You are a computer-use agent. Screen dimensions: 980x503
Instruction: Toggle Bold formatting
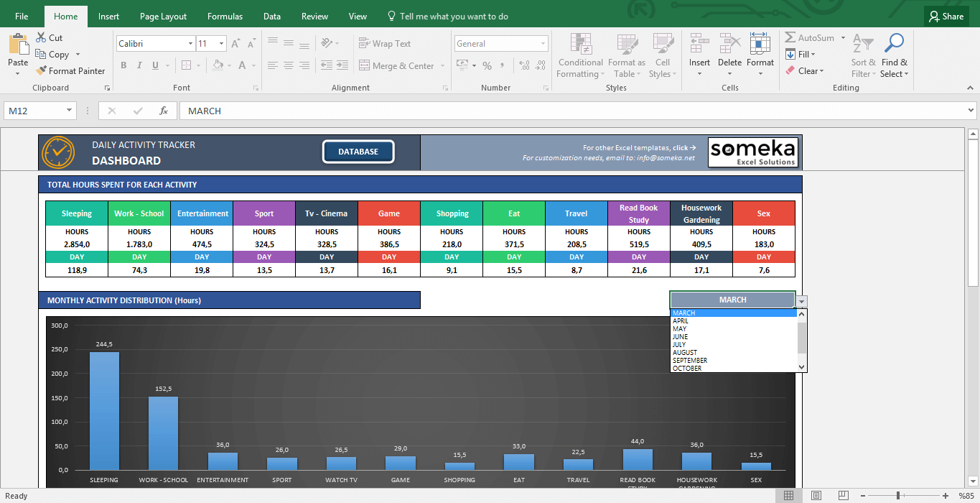[x=123, y=65]
